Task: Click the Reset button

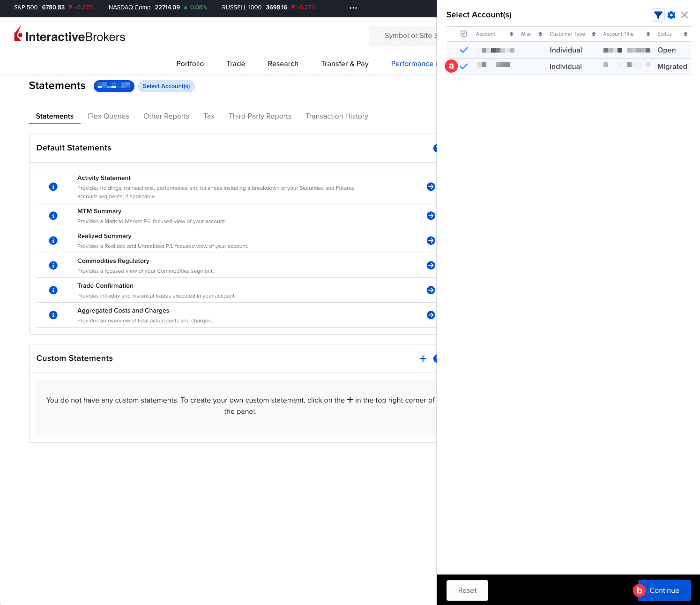Action: pyautogui.click(x=467, y=590)
